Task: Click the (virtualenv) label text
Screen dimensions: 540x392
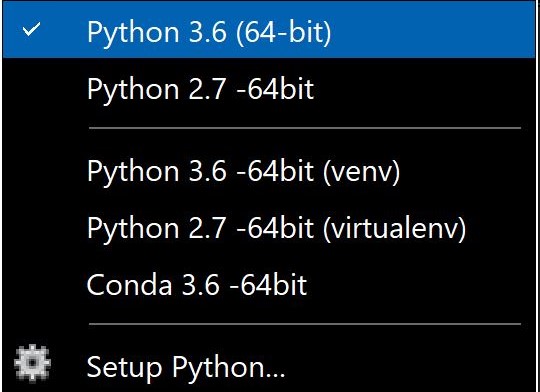Action: pyautogui.click(x=394, y=228)
